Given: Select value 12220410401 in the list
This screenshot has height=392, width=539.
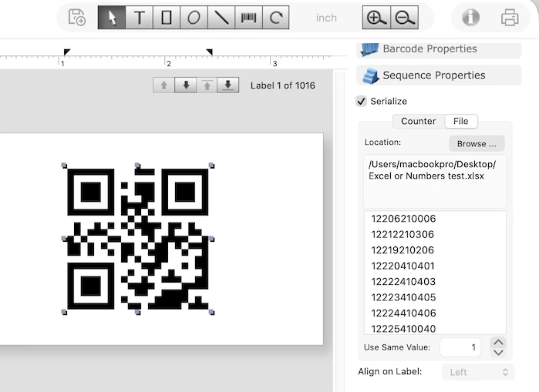Looking at the screenshot, I should 435,266.
